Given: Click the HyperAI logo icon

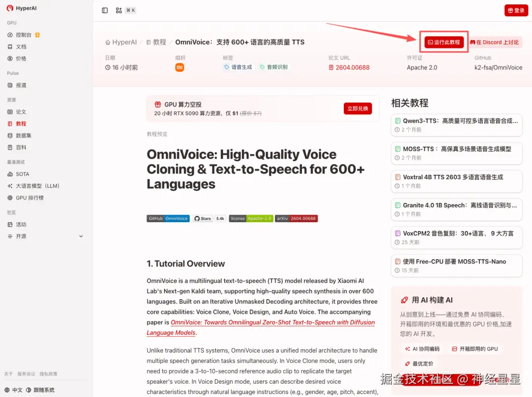Looking at the screenshot, I should coord(10,8).
